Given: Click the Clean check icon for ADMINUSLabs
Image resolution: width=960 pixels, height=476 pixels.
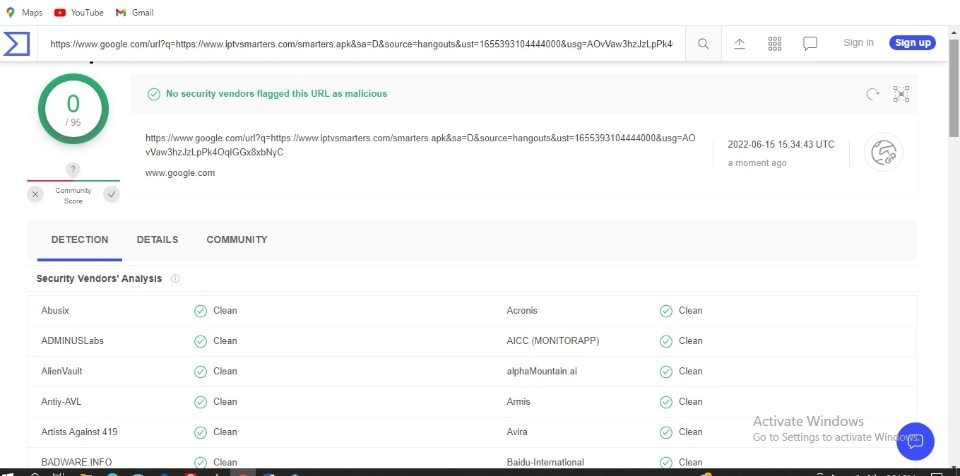Looking at the screenshot, I should 200,341.
